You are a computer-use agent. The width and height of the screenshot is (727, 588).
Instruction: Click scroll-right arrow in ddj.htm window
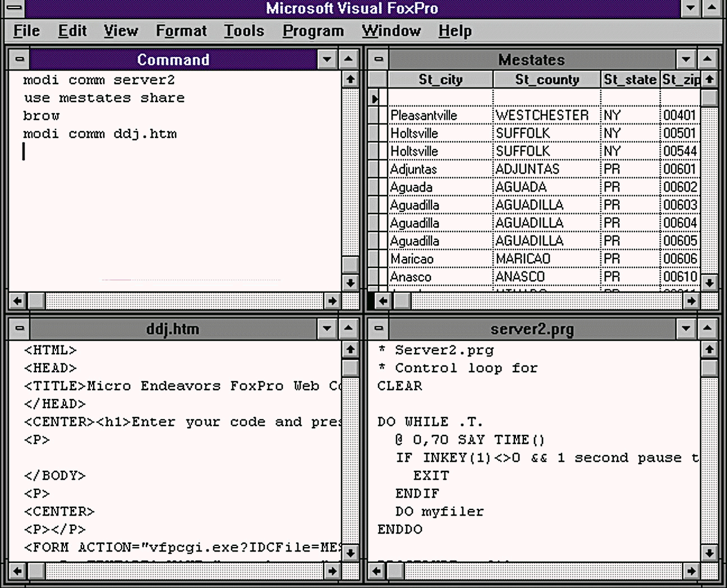click(x=332, y=571)
